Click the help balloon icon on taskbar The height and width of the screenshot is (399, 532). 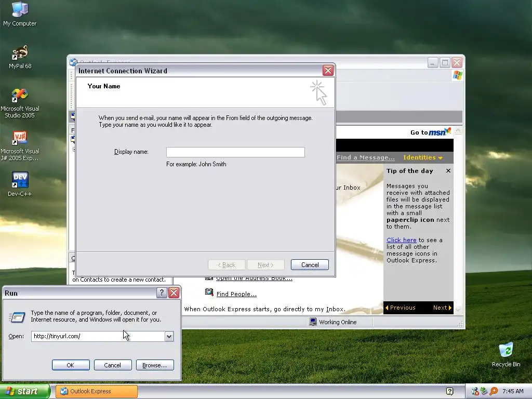450,391
